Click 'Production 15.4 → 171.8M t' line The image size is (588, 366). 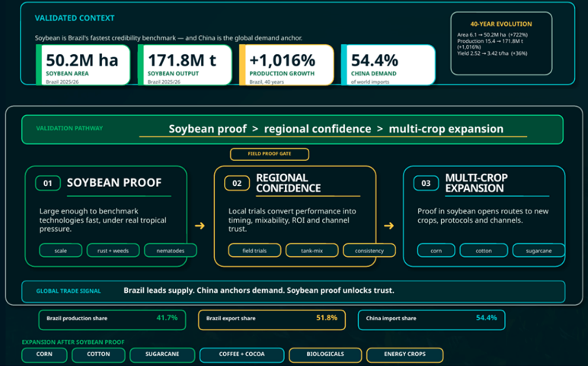pos(490,44)
